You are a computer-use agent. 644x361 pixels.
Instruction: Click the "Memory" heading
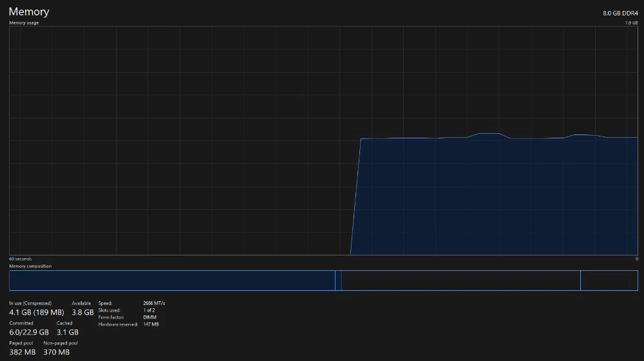(x=29, y=12)
